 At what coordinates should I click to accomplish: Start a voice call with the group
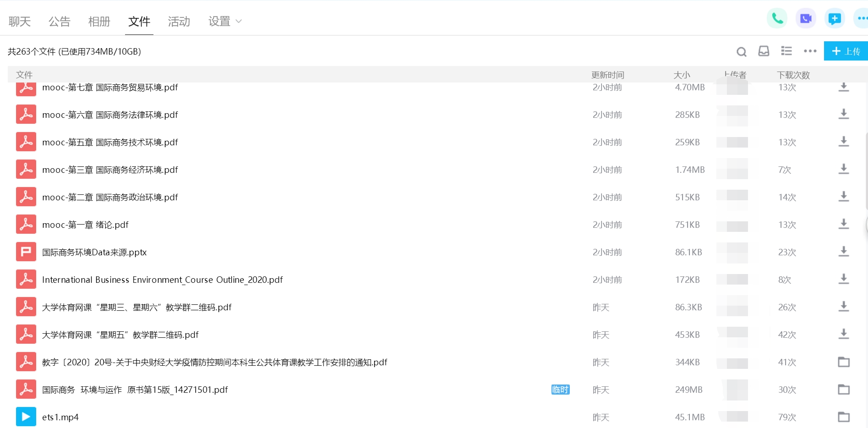pyautogui.click(x=777, y=18)
